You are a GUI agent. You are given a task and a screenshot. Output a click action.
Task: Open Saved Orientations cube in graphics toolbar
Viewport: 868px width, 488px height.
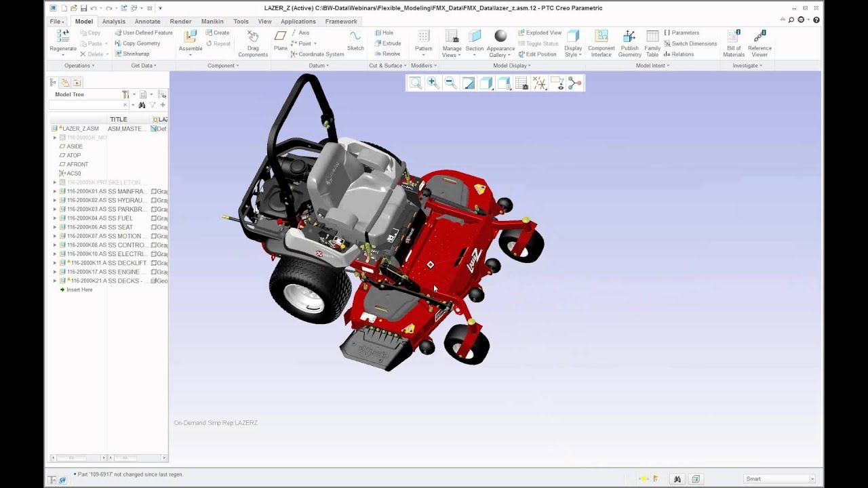[504, 83]
